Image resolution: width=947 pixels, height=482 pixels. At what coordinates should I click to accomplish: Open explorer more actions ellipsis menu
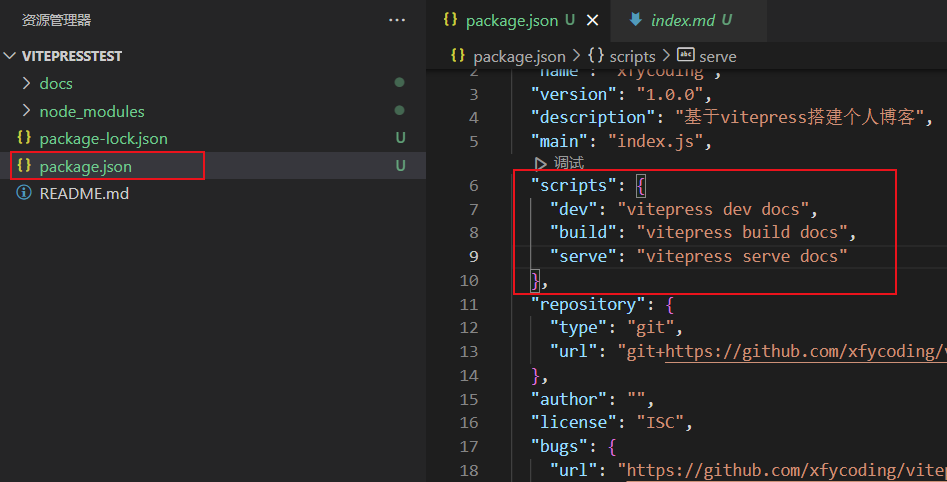click(397, 20)
